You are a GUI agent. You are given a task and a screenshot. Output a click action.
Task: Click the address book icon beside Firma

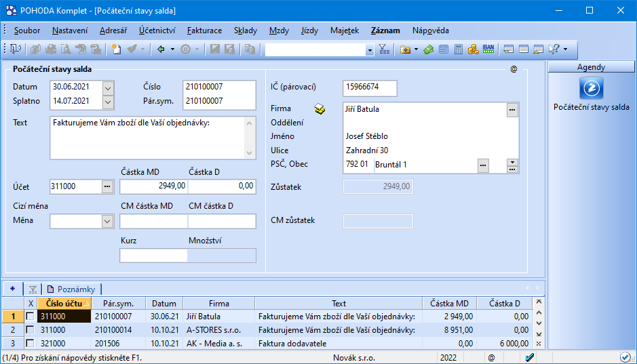click(x=320, y=108)
